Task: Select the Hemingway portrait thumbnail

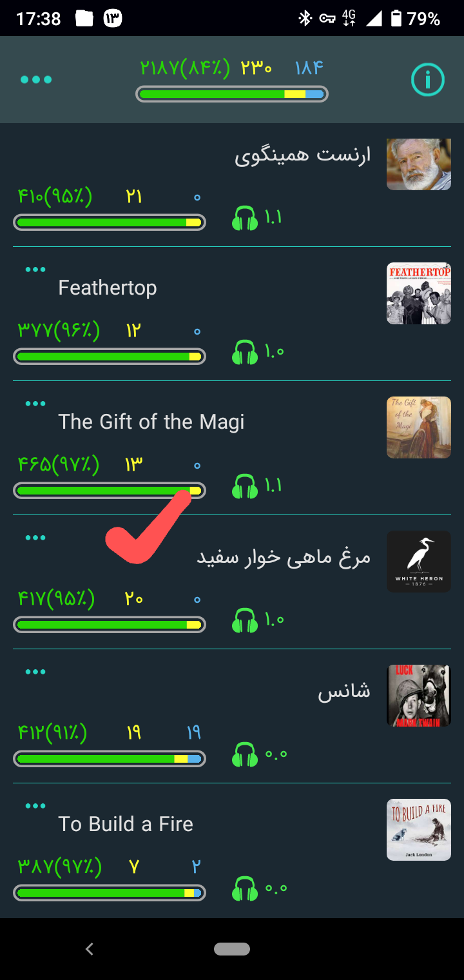Action: 419,164
